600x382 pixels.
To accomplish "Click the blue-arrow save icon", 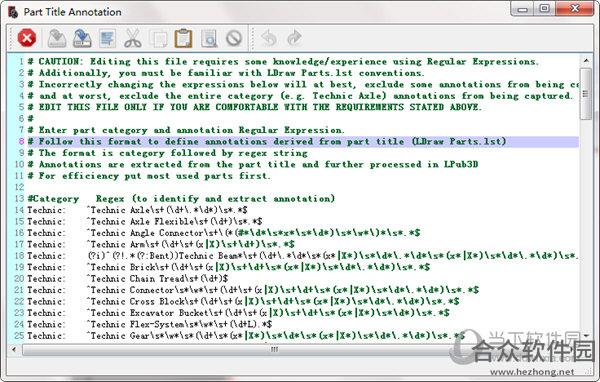I will coord(82,38).
